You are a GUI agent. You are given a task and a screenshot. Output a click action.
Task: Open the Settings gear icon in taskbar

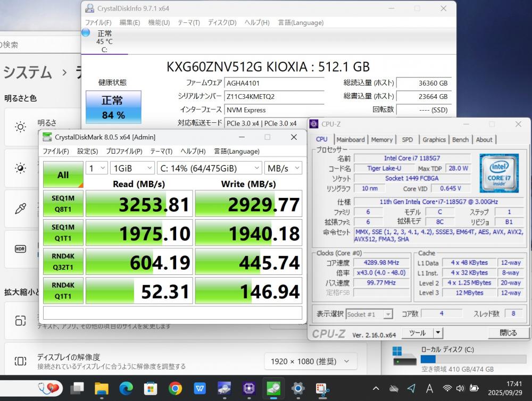(x=298, y=388)
